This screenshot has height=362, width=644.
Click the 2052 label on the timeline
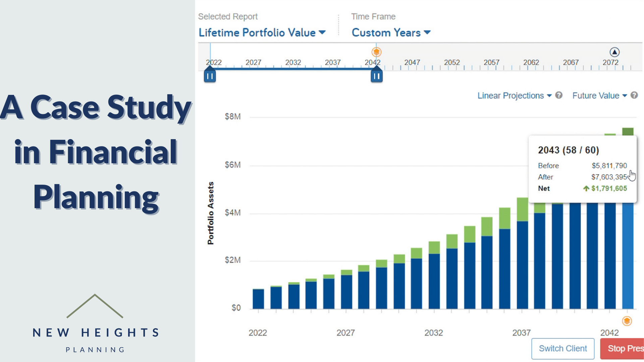(x=452, y=62)
